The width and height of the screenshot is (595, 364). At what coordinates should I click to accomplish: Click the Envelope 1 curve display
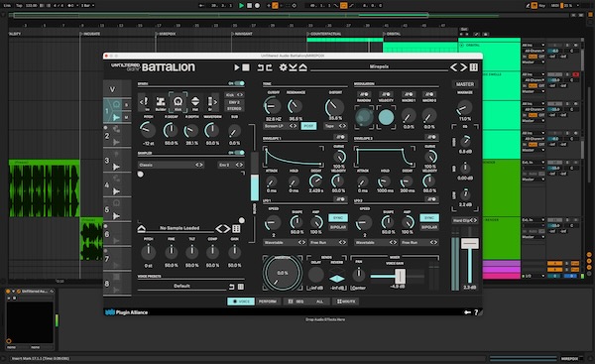click(x=294, y=157)
